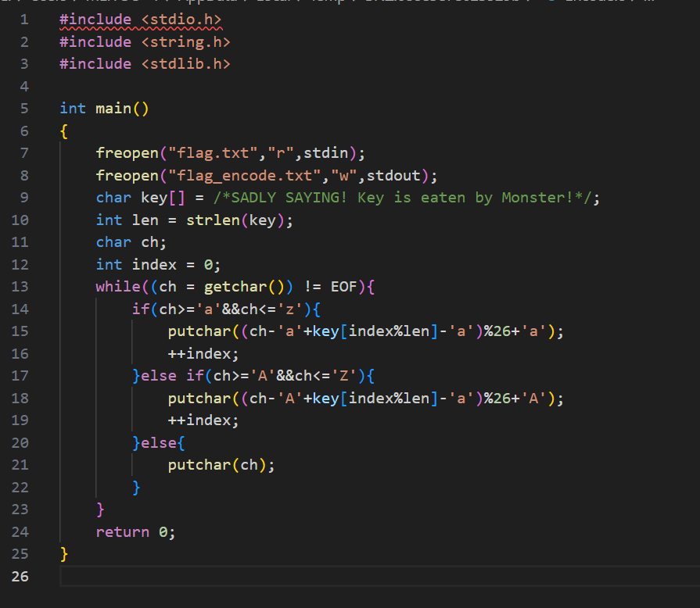Click putchar(ch) in the else block
The image size is (700, 608).
[x=221, y=465]
